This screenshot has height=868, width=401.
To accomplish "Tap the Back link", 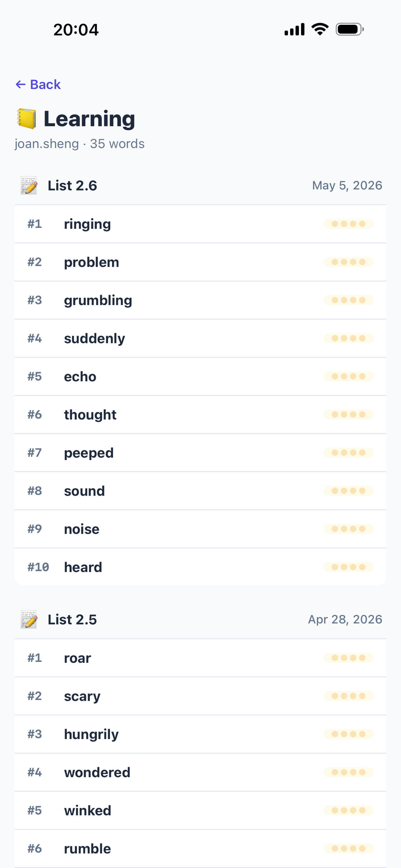I will 38,84.
